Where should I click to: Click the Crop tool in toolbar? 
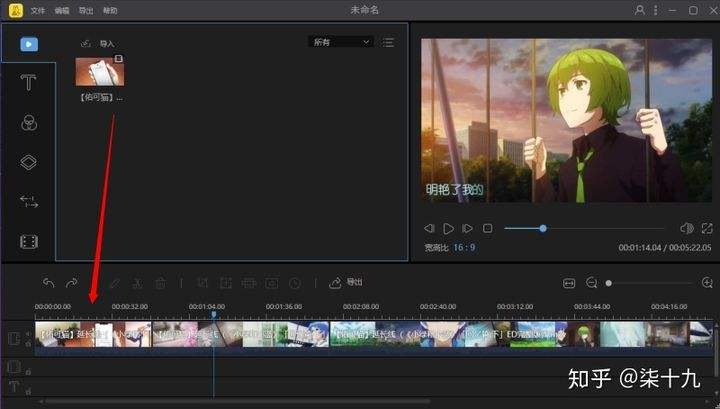pyautogui.click(x=202, y=283)
